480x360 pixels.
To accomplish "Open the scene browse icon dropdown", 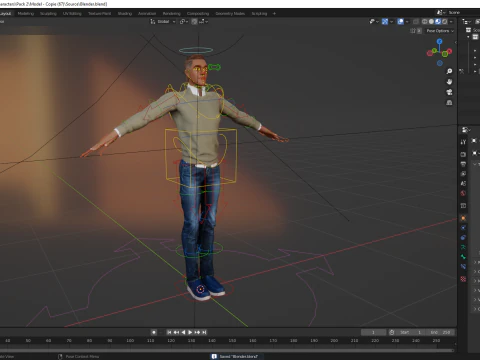I will [x=441, y=12].
